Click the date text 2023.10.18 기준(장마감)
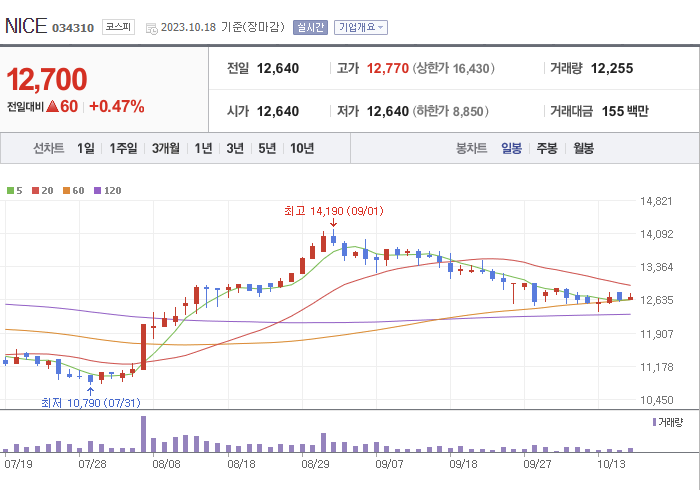Image resolution: width=700 pixels, height=490 pixels. click(223, 27)
